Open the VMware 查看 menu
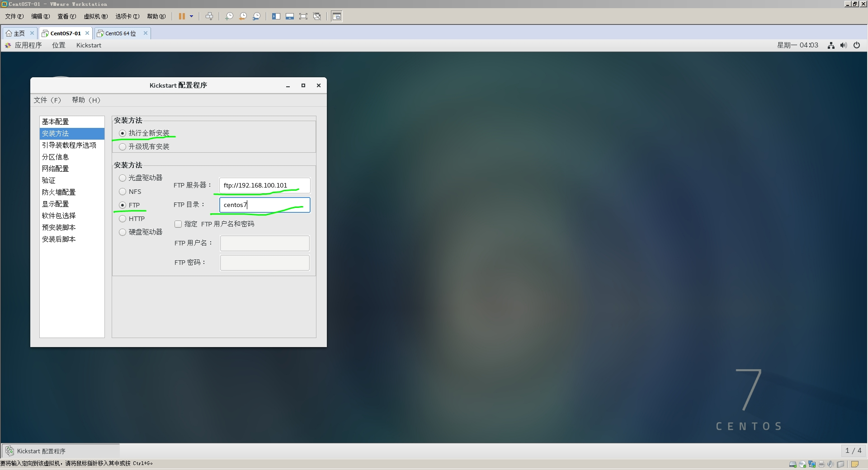868x470 pixels. click(67, 16)
